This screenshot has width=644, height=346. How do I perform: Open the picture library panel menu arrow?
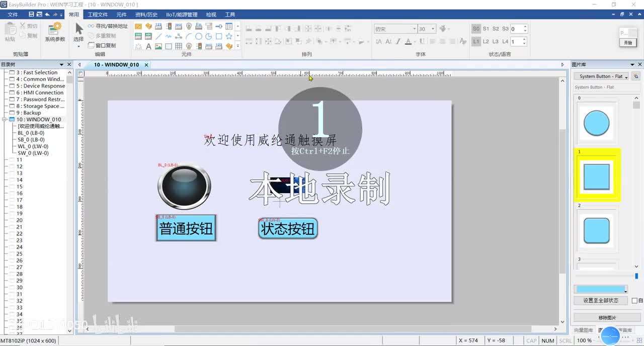(633, 64)
